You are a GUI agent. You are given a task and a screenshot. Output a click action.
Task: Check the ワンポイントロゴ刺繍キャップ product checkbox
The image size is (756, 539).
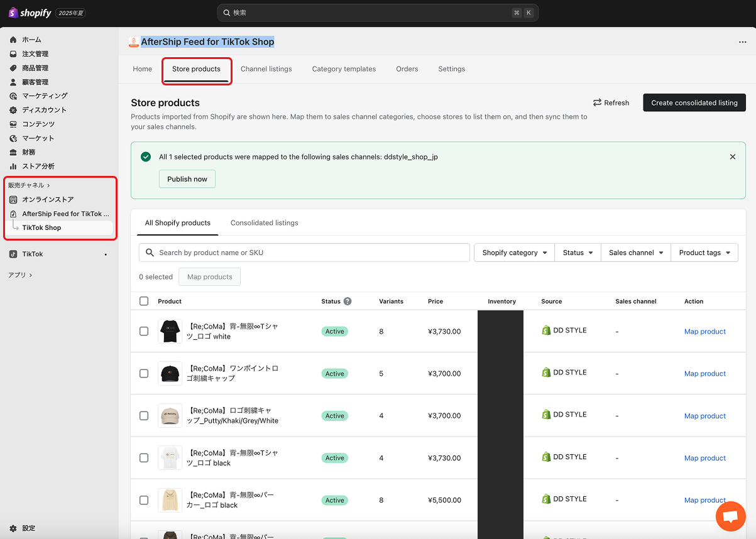click(x=144, y=373)
